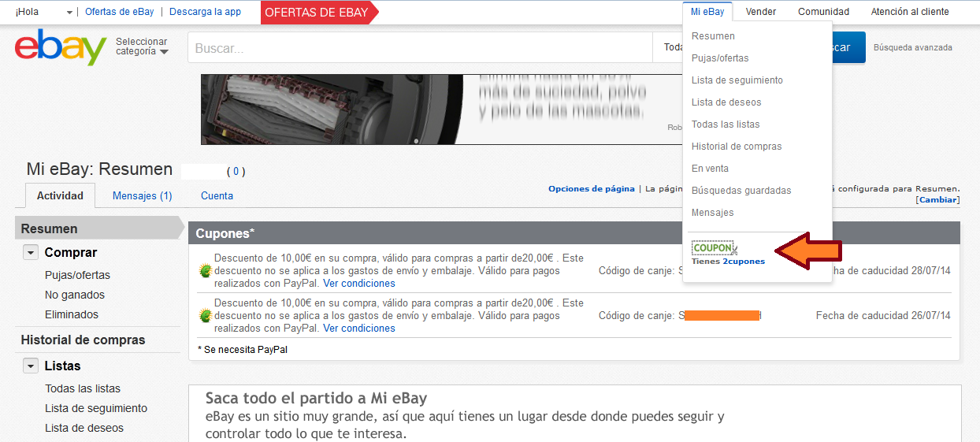The height and width of the screenshot is (442, 980).
Task: Open the COUPON icon in the Mi eBay menu
Action: point(714,248)
